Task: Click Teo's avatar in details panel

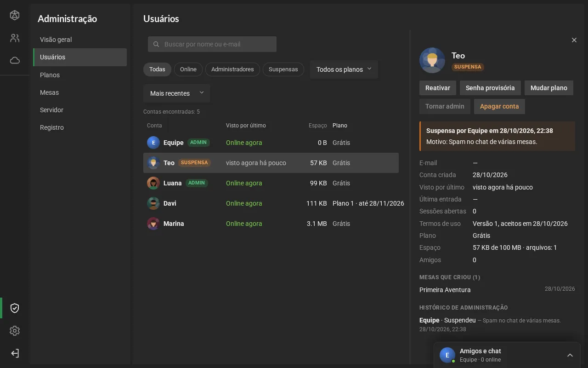Action: coord(432,60)
